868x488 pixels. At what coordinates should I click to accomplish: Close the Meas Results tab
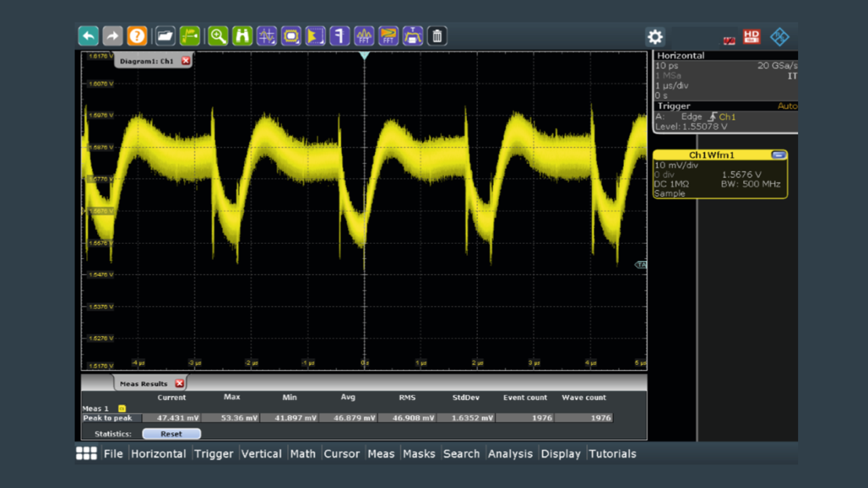tap(179, 384)
